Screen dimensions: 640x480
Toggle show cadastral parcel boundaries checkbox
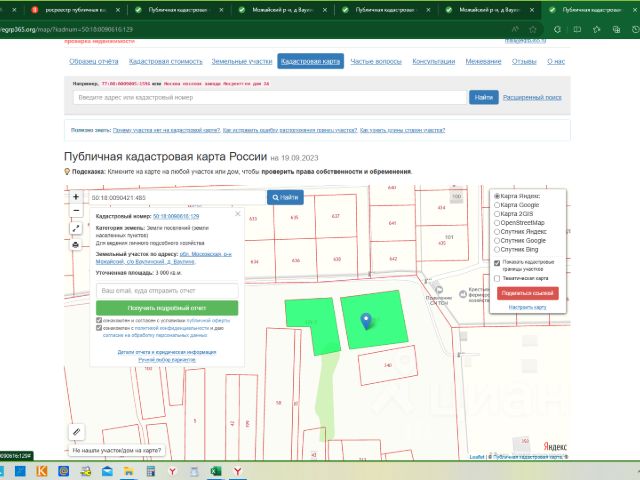coord(497,263)
